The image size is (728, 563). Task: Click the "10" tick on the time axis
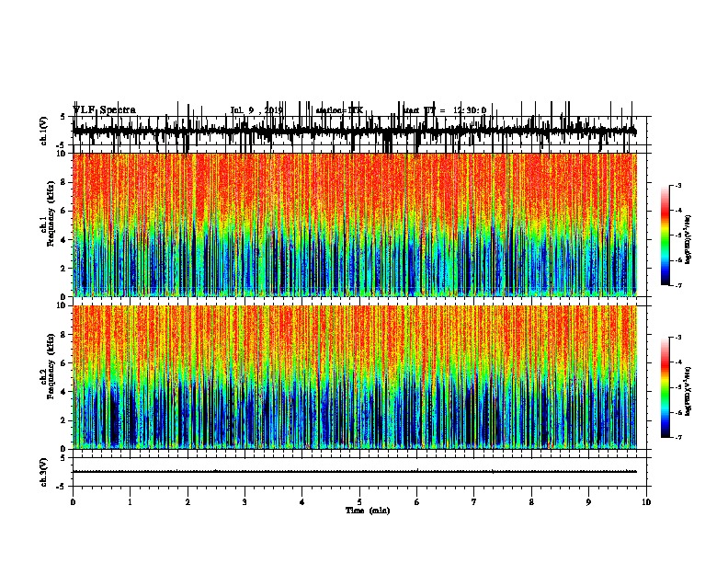point(646,502)
